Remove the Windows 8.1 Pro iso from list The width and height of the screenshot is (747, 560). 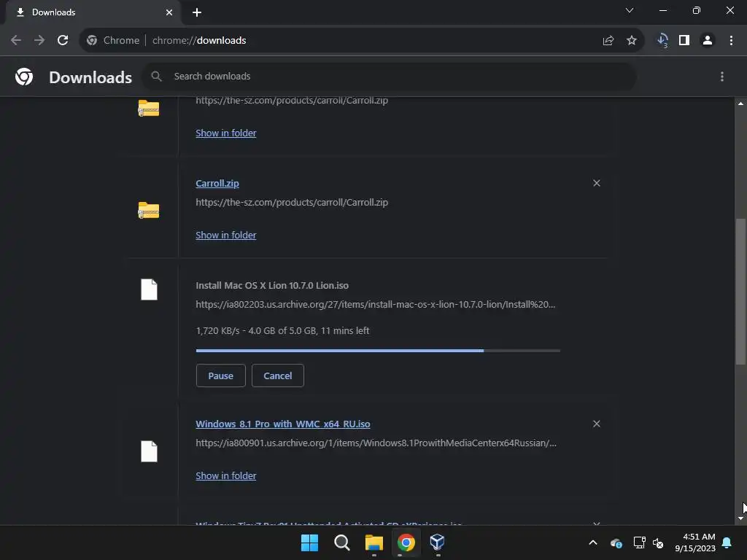(x=597, y=424)
